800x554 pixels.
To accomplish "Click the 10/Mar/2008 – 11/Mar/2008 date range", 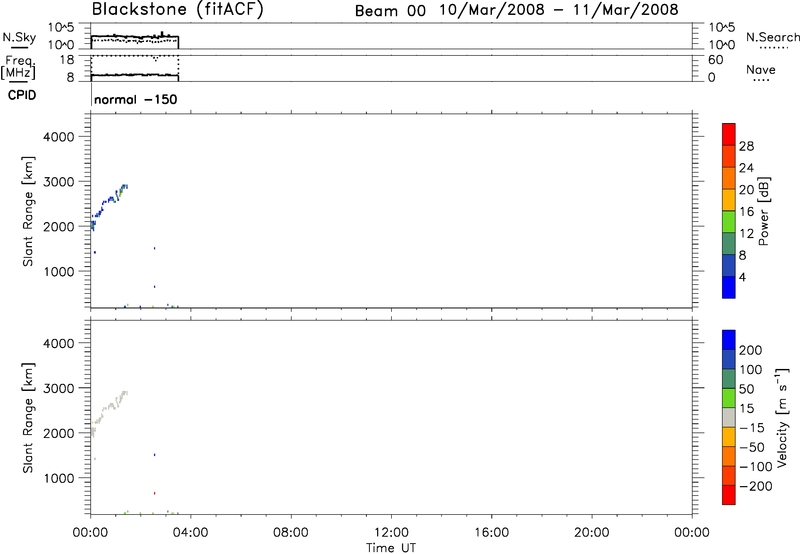I will click(x=559, y=10).
